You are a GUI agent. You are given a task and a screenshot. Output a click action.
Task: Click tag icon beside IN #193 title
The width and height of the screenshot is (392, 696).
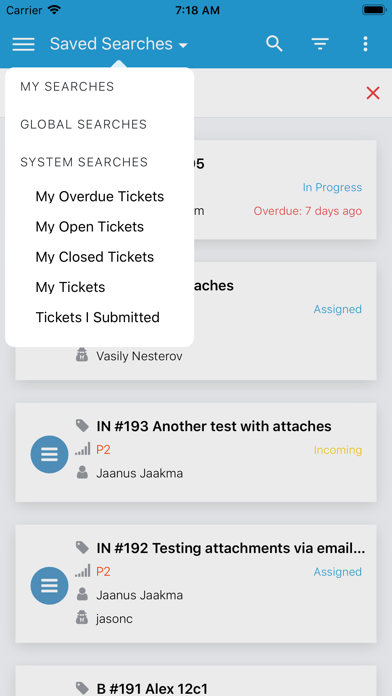(x=82, y=426)
